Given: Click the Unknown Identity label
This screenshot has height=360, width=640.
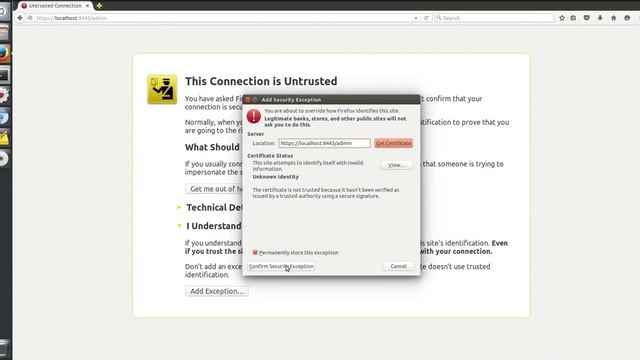Looking at the screenshot, I should [x=276, y=177].
